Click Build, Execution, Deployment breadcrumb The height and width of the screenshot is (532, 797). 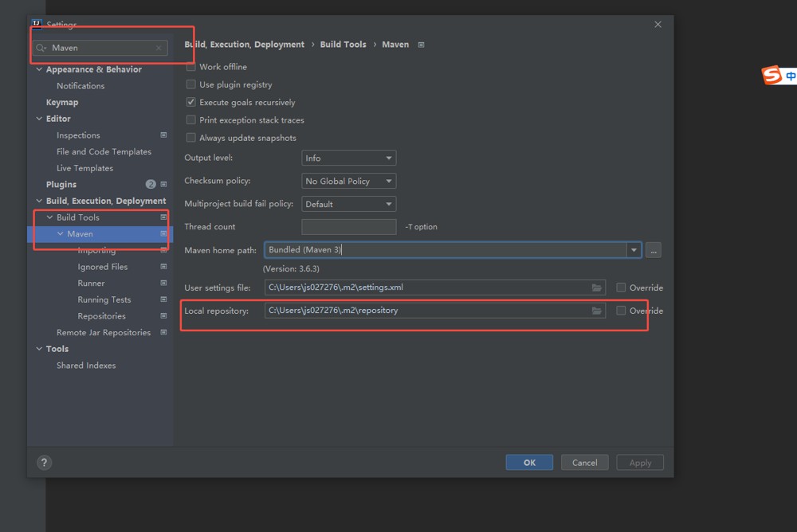(x=244, y=45)
